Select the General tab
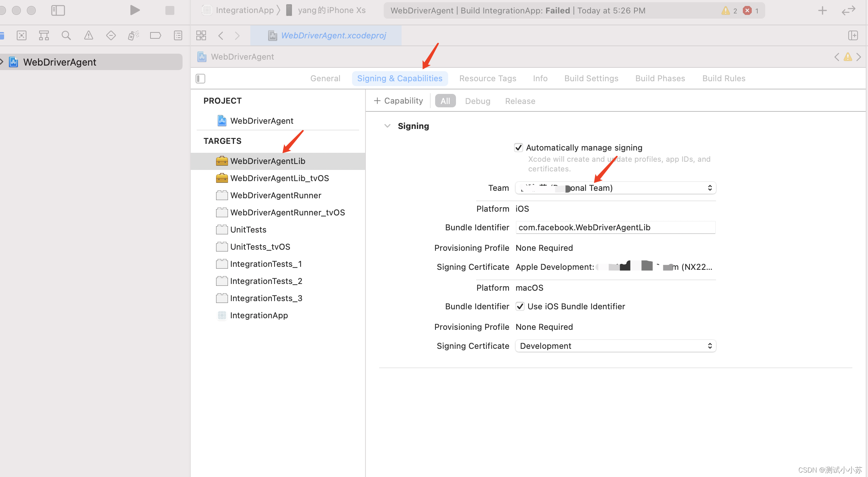Screen dimensions: 868x477 coord(325,78)
